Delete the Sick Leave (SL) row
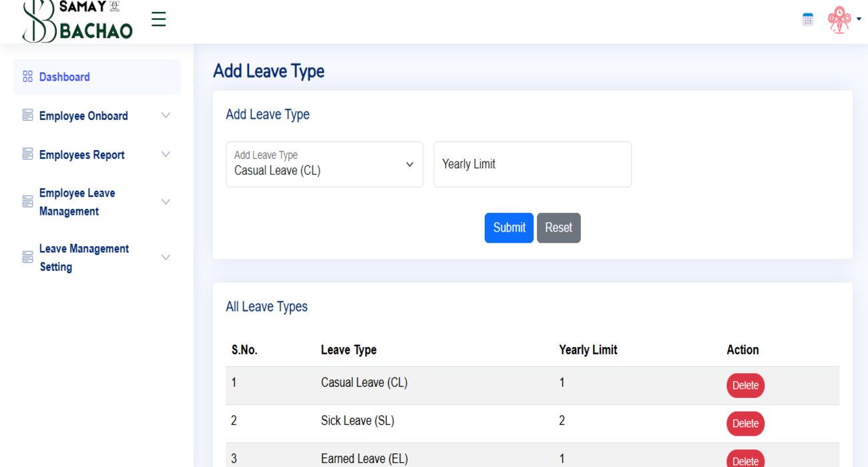Screen dimensions: 868x467 [745, 423]
